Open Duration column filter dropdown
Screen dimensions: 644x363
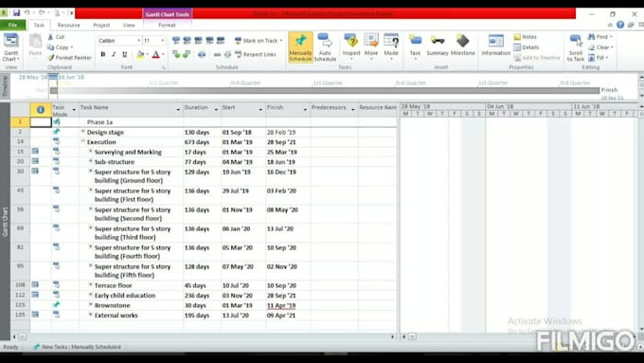pos(216,109)
